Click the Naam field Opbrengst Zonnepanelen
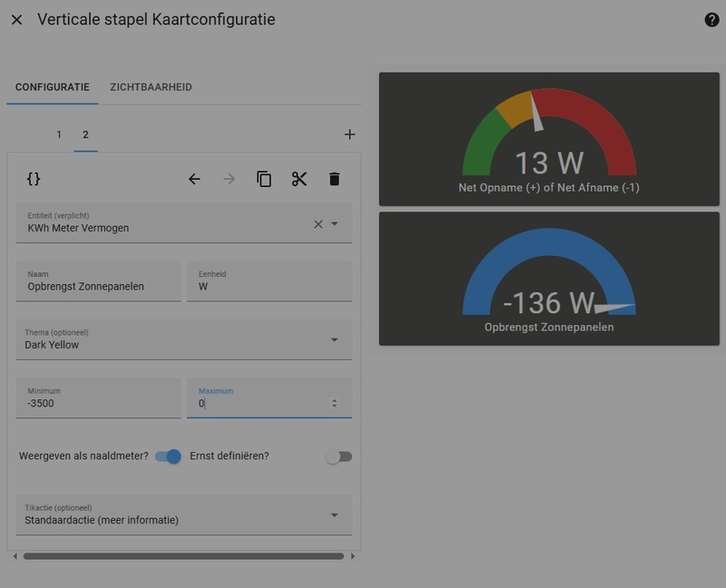Viewport: 726px width, 588px height. [99, 281]
